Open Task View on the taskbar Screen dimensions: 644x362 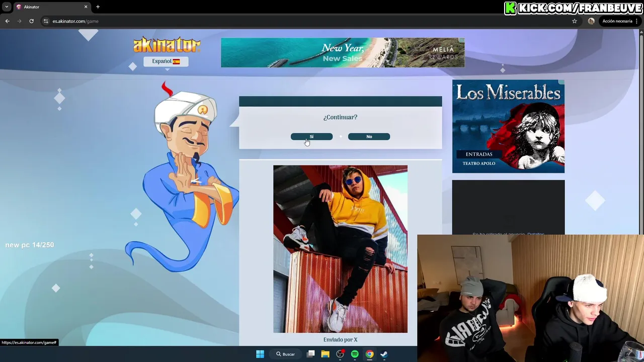click(311, 354)
